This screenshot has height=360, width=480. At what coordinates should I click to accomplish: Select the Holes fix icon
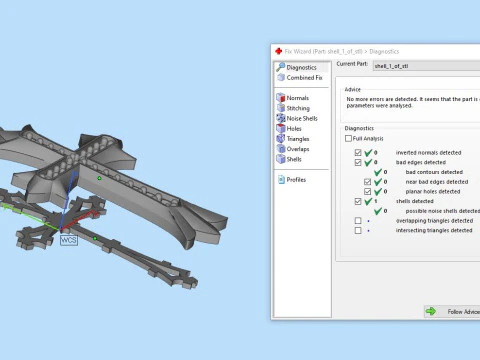281,128
